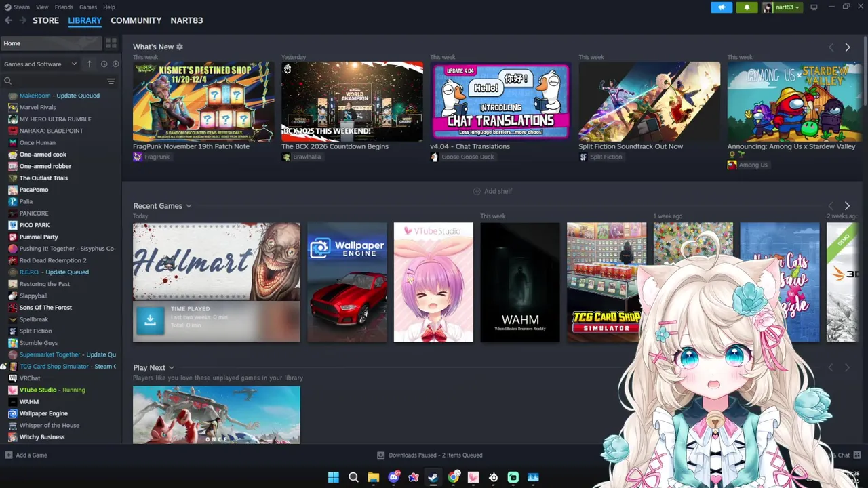Toggle the ready-to-play filter icon
Screen dimensions: 868x488
click(115, 64)
